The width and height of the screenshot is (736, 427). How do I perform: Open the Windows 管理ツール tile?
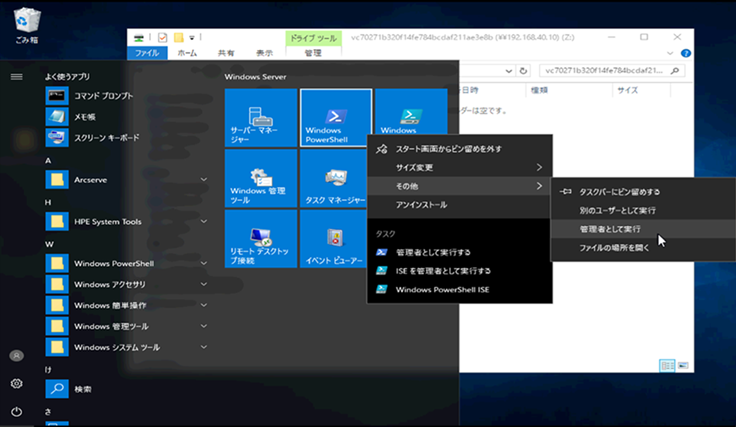(x=261, y=178)
